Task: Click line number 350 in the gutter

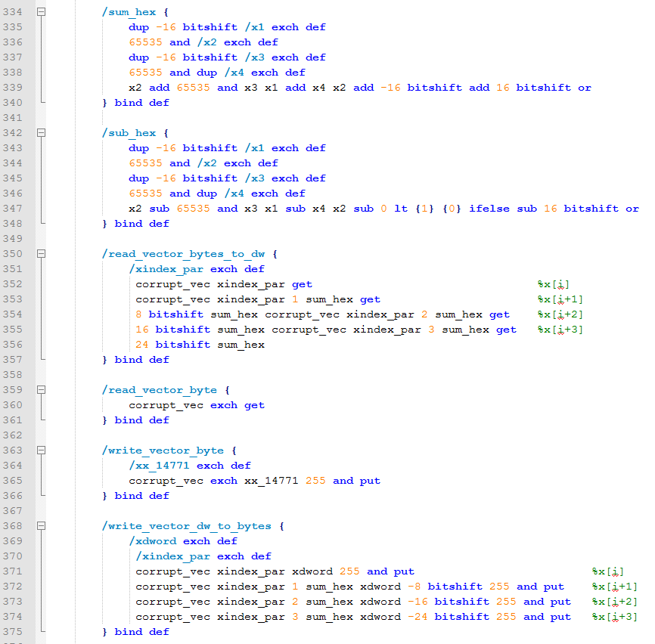Action: [13, 254]
